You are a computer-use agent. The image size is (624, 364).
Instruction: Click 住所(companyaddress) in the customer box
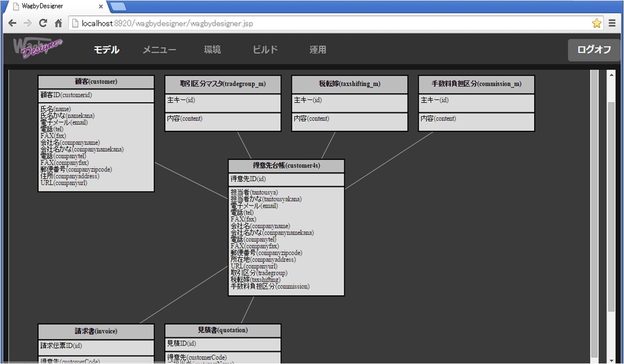pyautogui.click(x=70, y=176)
